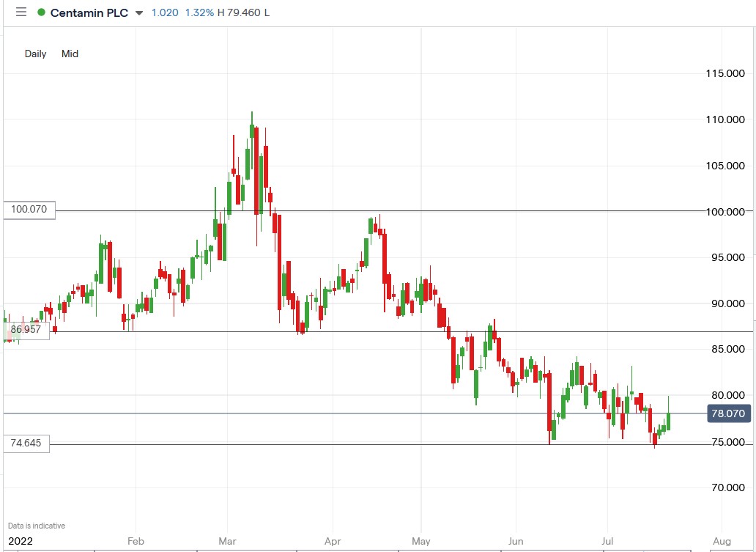The width and height of the screenshot is (756, 552).
Task: Expand the Centamin PLC dropdown arrow
Action: pyautogui.click(x=139, y=13)
